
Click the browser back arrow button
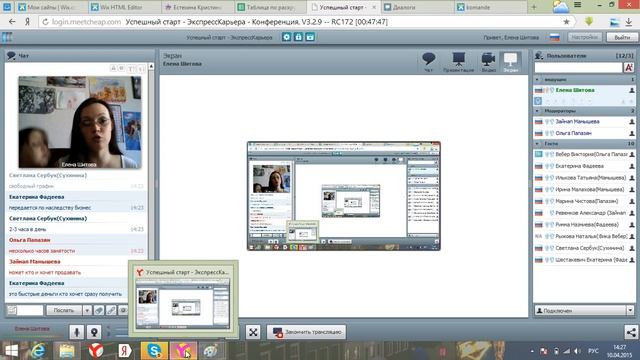point(12,22)
